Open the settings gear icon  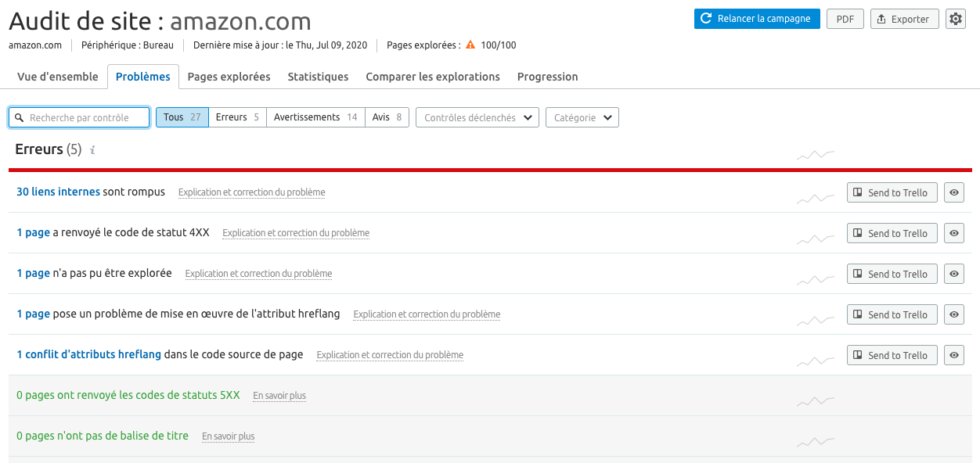coord(955,19)
